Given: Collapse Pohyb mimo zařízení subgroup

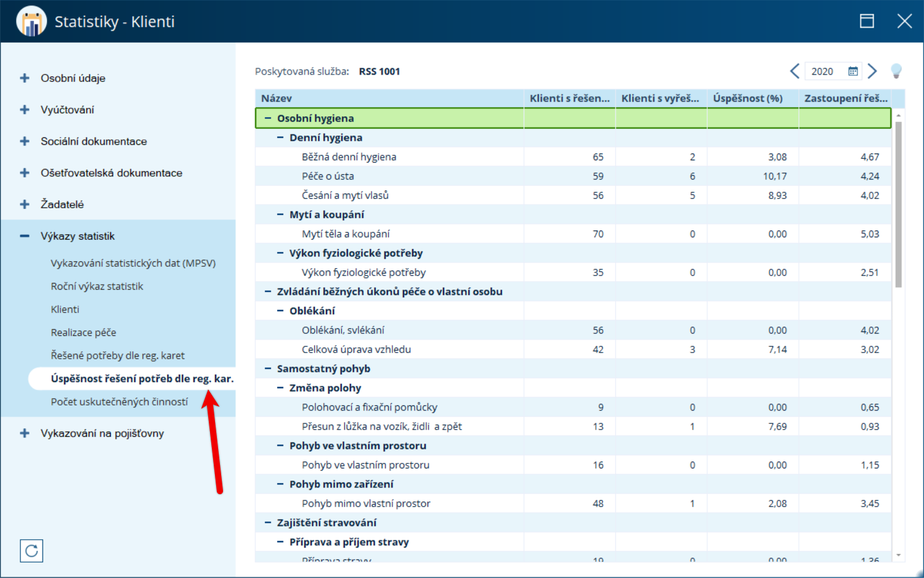Looking at the screenshot, I should pos(280,484).
